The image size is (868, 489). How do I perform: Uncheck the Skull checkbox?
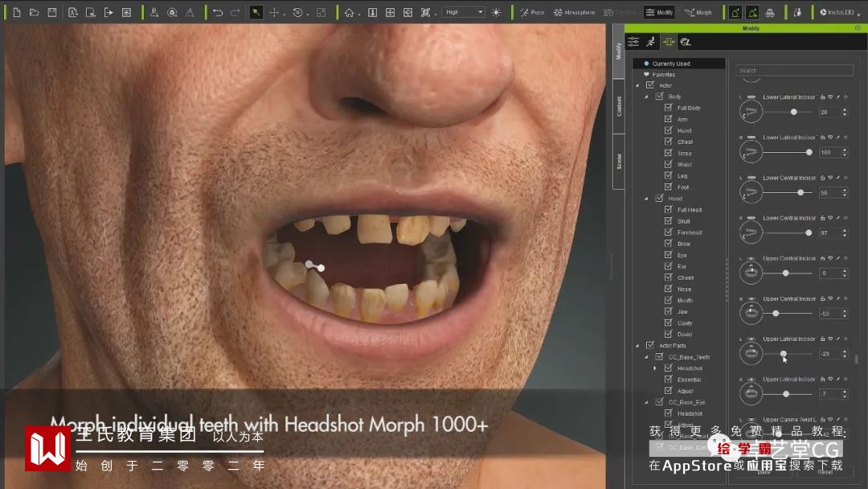[x=668, y=220]
